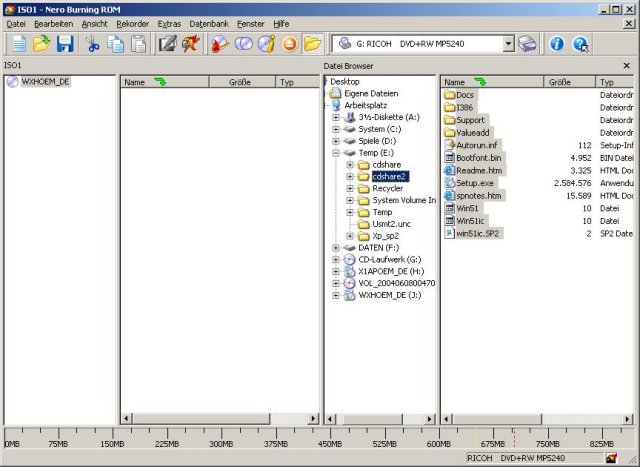Image resolution: width=640 pixels, height=467 pixels.
Task: Toggle the file browser folder icon
Action: (x=313, y=44)
